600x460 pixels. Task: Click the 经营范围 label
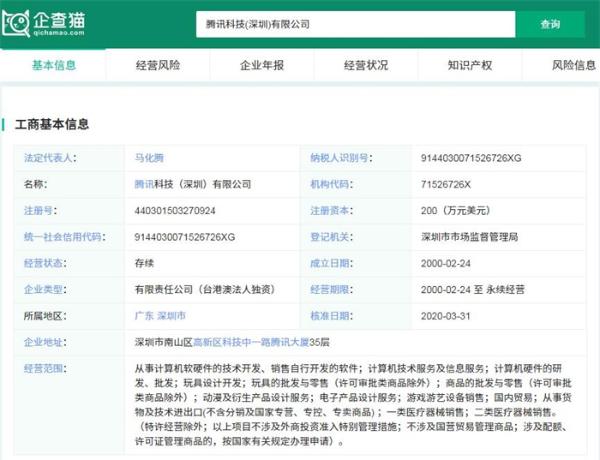pyautogui.click(x=45, y=369)
